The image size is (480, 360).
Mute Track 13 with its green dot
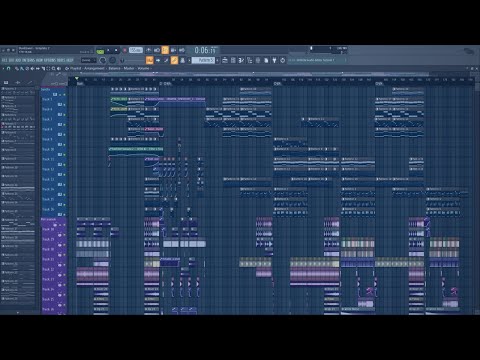tap(64, 185)
